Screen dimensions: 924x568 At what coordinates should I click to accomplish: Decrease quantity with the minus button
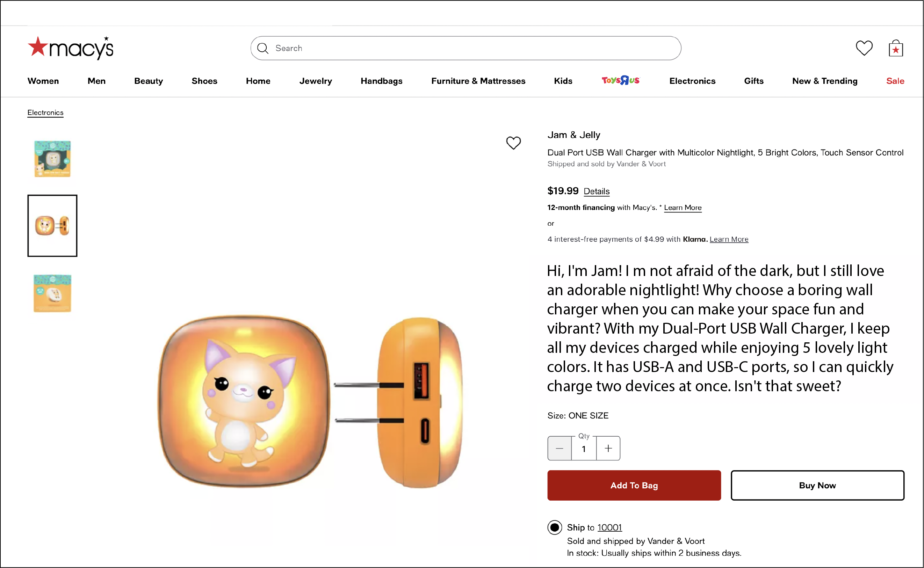coord(560,448)
